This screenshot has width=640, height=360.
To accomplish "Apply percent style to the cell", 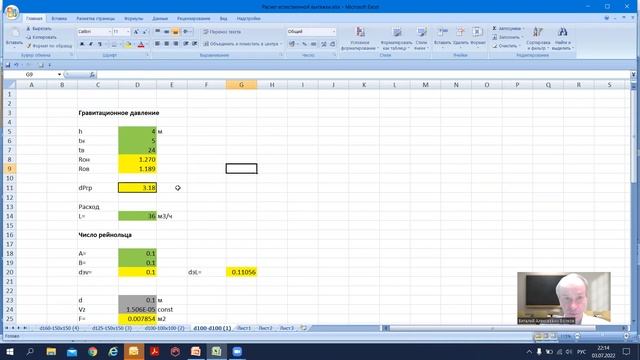I will coord(304,44).
